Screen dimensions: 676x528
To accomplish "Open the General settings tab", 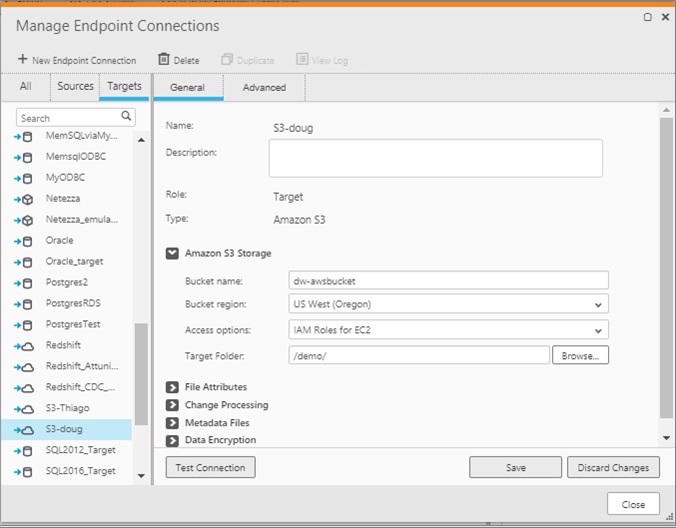I will (188, 87).
